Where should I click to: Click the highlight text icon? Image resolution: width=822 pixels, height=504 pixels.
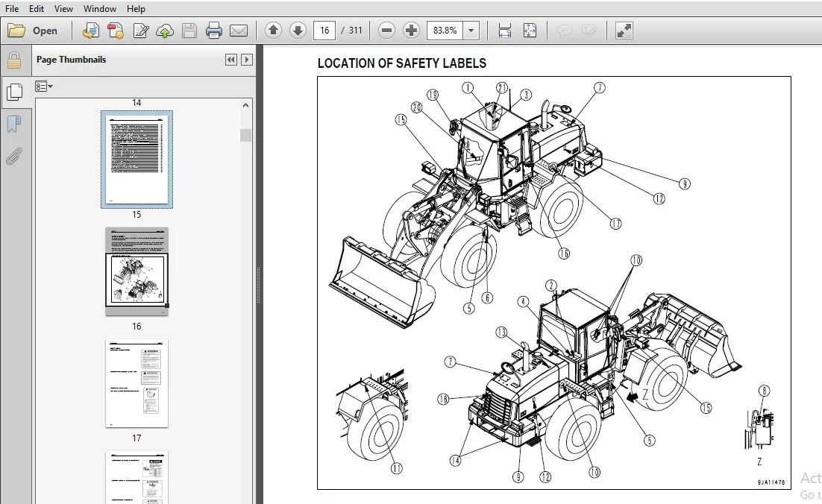589,31
